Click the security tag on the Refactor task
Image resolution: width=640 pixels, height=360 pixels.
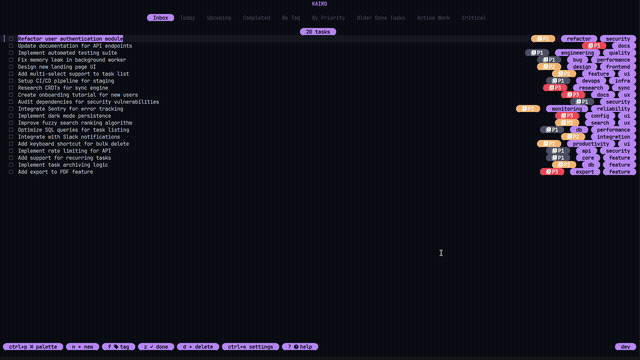pos(618,39)
